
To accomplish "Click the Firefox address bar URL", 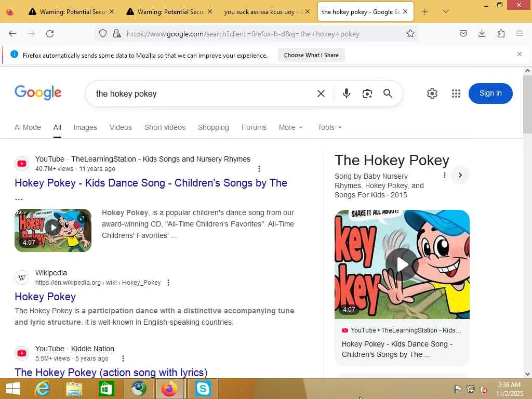I will click(243, 34).
